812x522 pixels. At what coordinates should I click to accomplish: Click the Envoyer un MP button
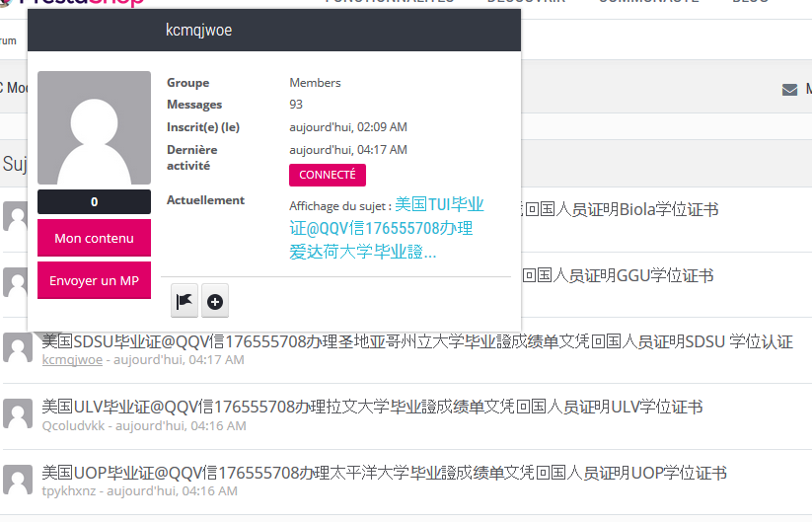coord(95,280)
